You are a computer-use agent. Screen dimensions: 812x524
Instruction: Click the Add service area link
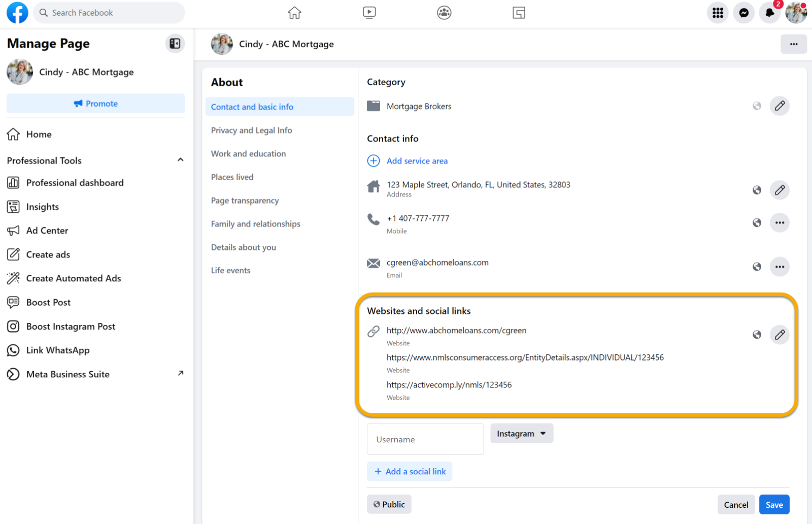(417, 161)
